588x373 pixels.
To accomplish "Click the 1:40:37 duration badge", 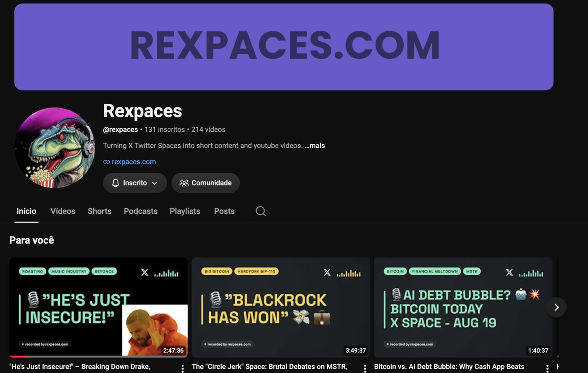I will coord(538,350).
